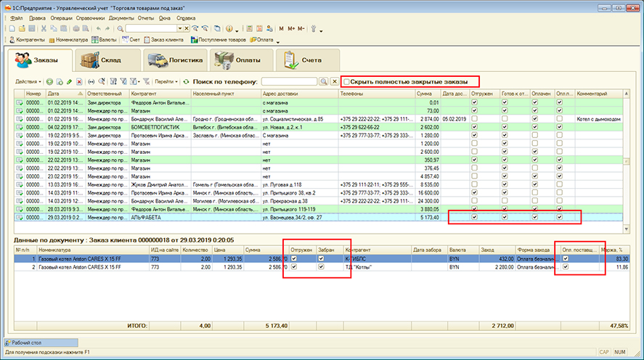Click Поступление товаров toolbar button

tap(217, 39)
